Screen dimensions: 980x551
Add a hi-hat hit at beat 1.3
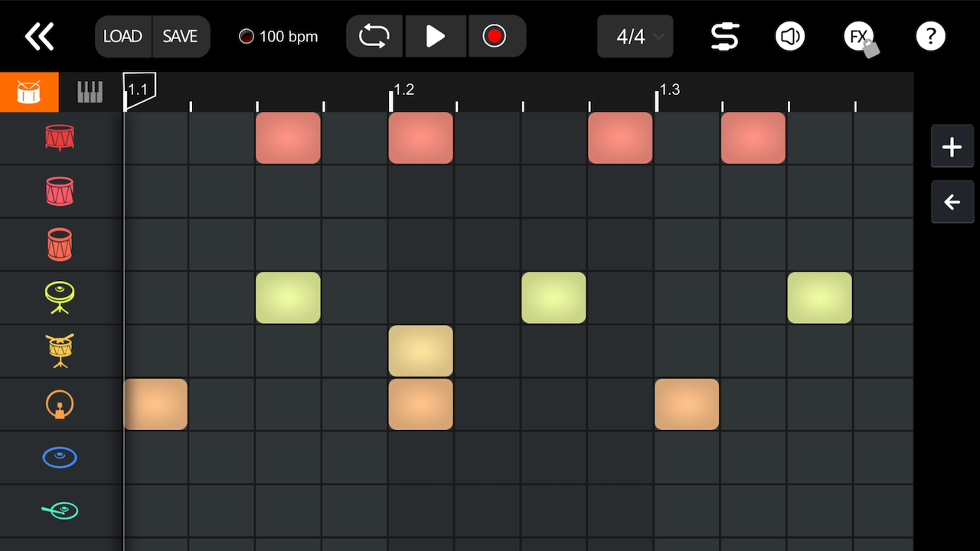tap(687, 298)
